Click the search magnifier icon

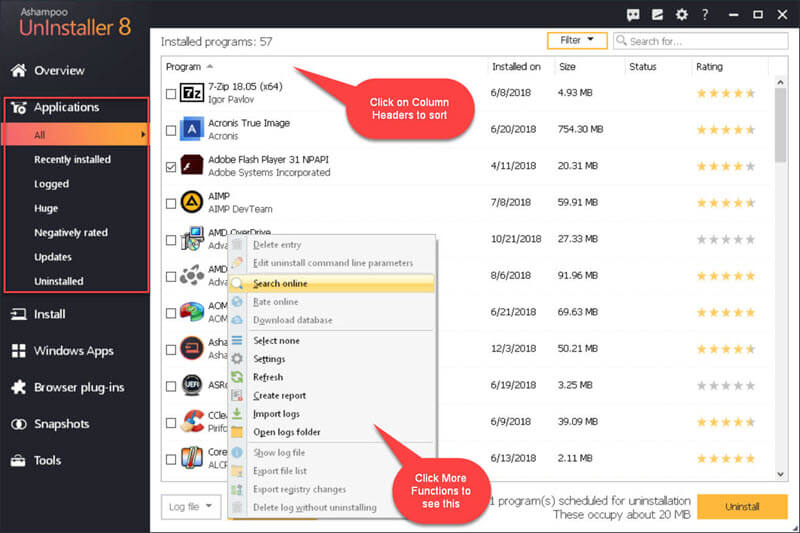tap(621, 40)
